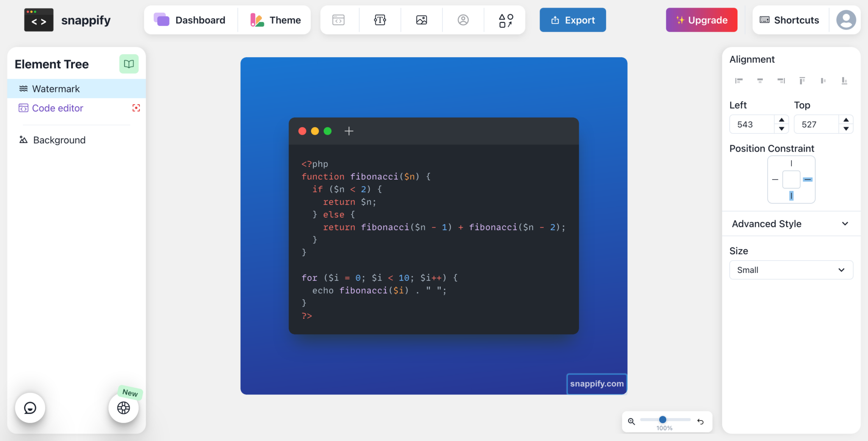Click the Upgrade button
The height and width of the screenshot is (441, 868).
click(x=701, y=19)
